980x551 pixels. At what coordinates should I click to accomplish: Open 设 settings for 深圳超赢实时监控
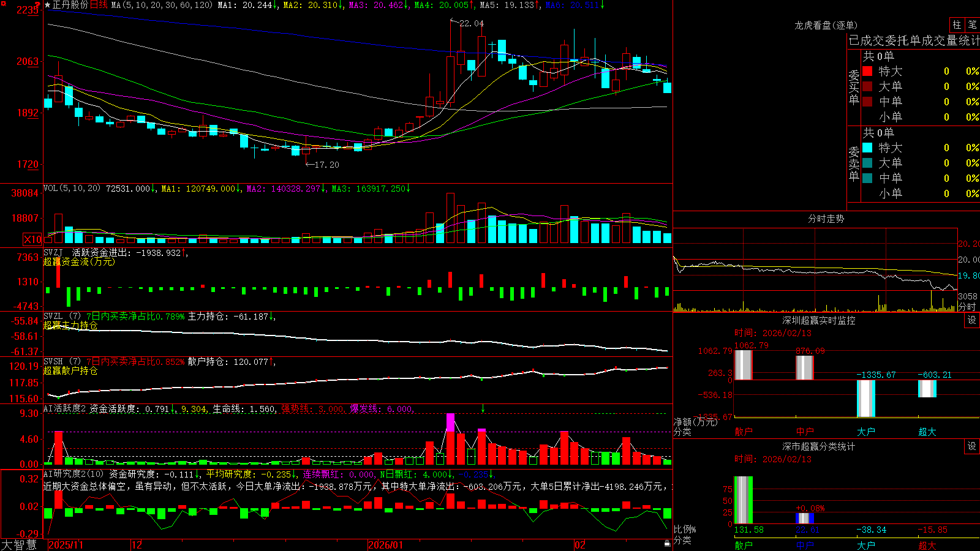pos(972,320)
